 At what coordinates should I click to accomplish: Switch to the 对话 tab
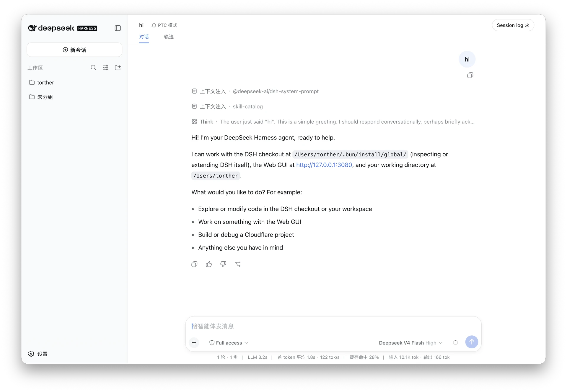point(144,37)
